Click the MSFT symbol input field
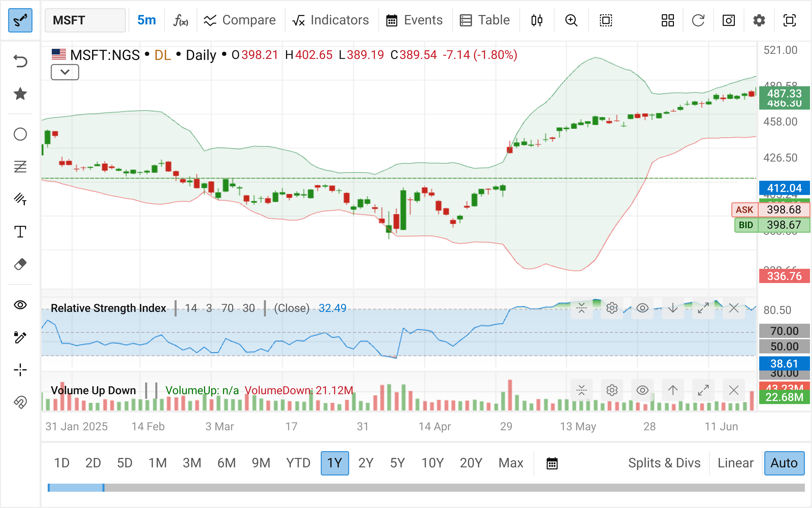 tap(85, 20)
